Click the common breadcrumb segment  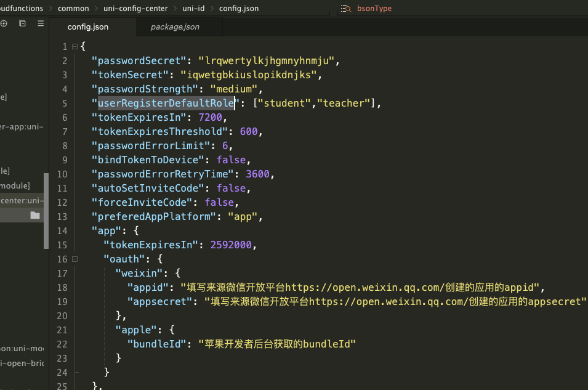coord(73,9)
